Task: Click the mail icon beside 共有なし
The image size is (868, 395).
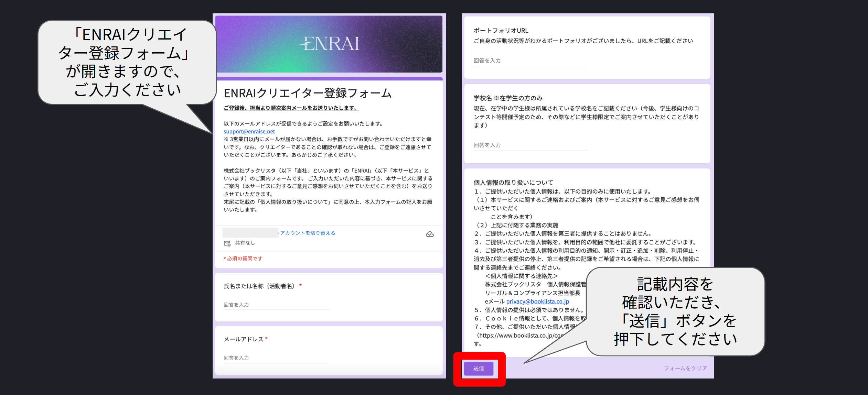Action: pos(227,243)
